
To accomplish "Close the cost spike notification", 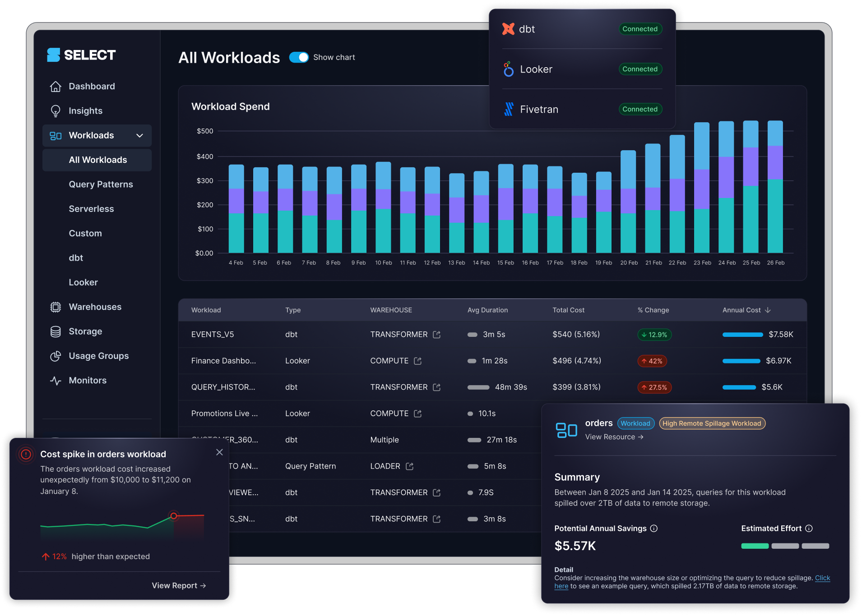I will click(x=219, y=452).
